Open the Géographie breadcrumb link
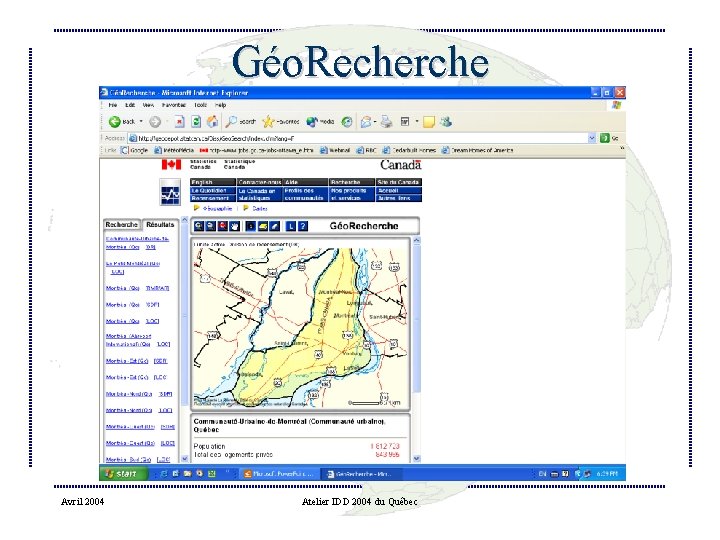This screenshot has height=540, width=720. 218,208
